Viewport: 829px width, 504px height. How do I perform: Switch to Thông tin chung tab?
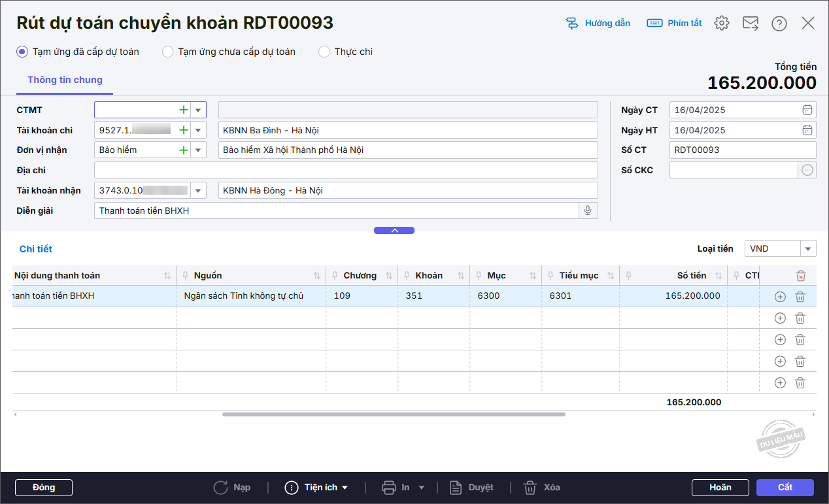pyautogui.click(x=65, y=80)
